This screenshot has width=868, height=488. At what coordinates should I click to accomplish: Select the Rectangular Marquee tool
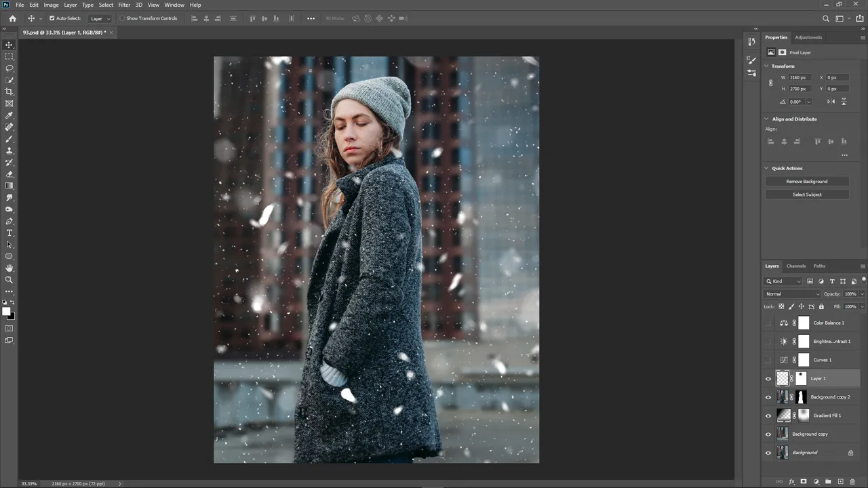(9, 56)
